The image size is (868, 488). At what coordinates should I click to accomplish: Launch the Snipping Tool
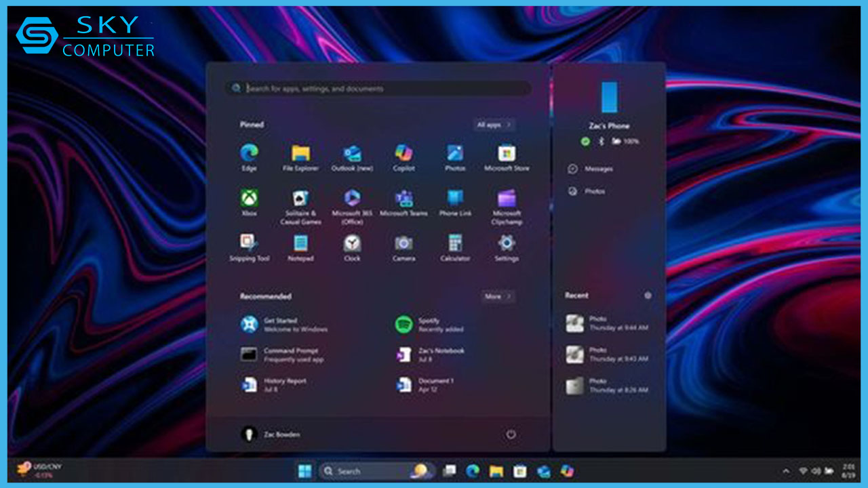(249, 248)
